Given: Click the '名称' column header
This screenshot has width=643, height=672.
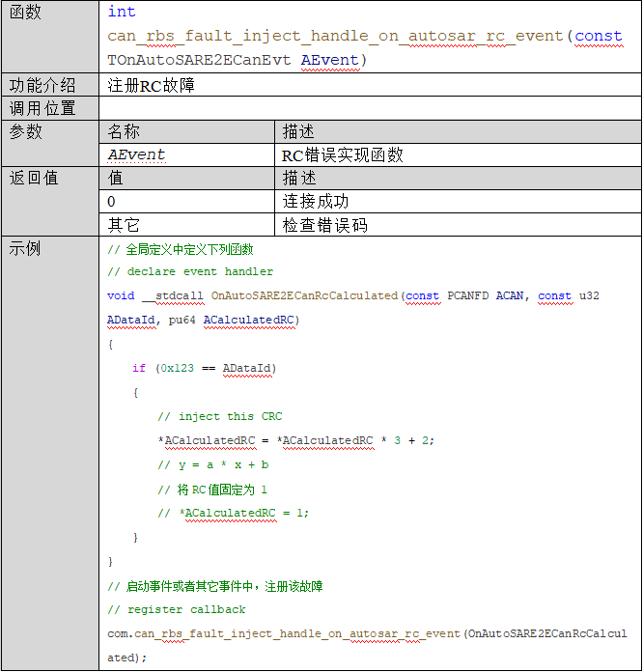Looking at the screenshot, I should pos(187,131).
